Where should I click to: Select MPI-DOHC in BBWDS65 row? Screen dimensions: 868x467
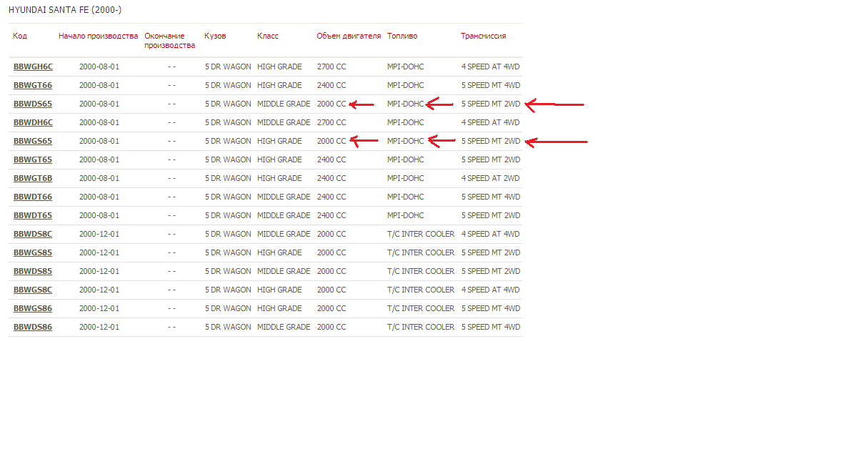tap(406, 104)
